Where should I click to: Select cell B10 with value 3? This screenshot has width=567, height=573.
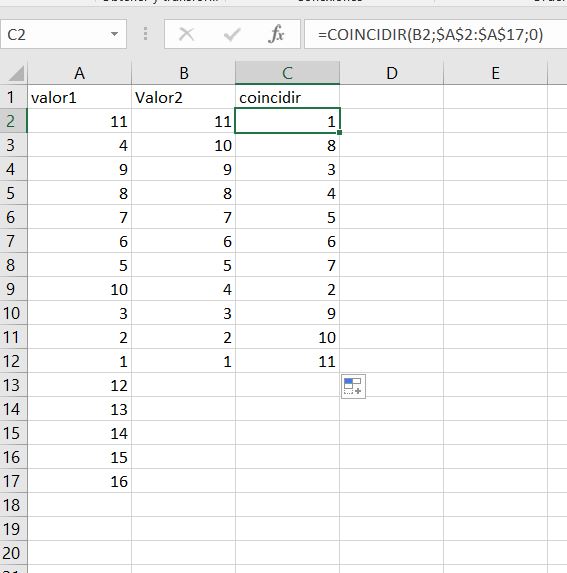183,313
